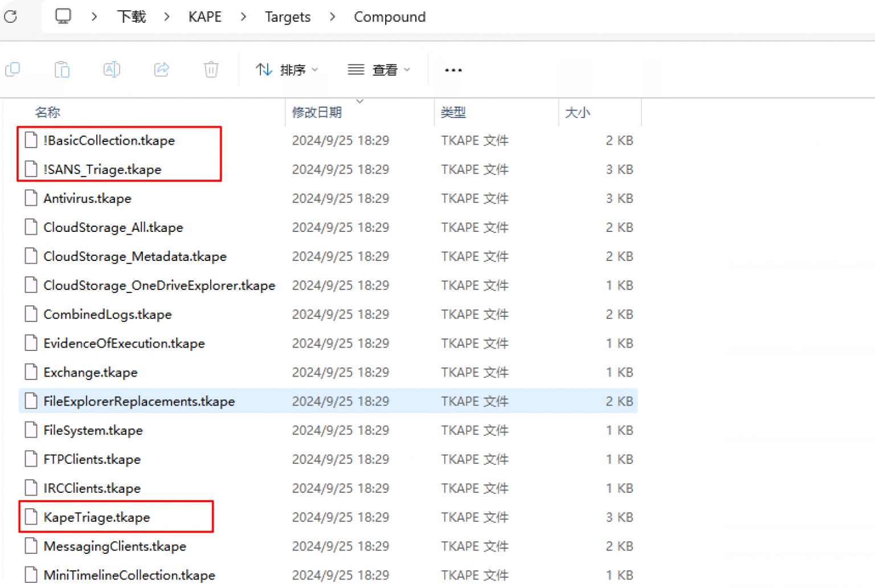
Task: Click the Refresh icon at top left
Action: pyautogui.click(x=9, y=17)
